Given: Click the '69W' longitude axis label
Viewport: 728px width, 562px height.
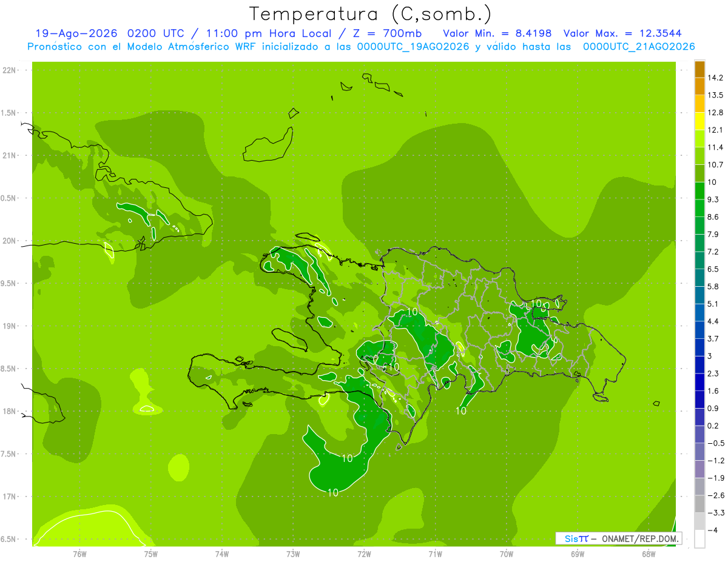Looking at the screenshot, I should coord(578,554).
